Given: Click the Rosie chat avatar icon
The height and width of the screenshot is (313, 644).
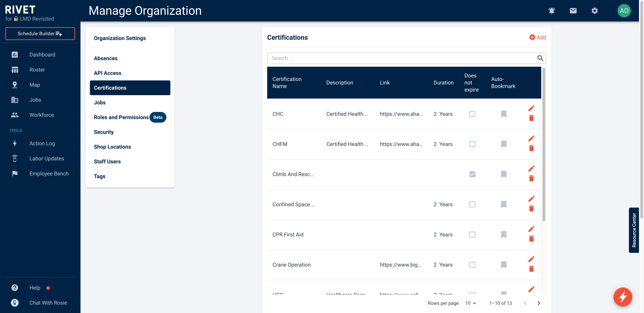Looking at the screenshot, I should pyautogui.click(x=15, y=302).
